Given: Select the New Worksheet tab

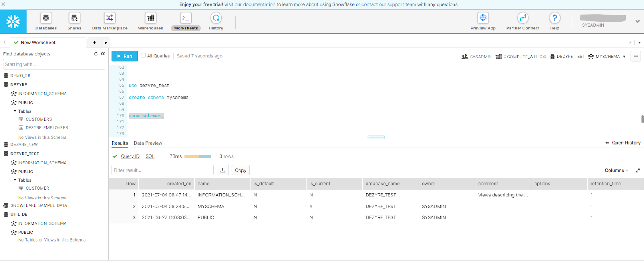Looking at the screenshot, I should coord(38,43).
